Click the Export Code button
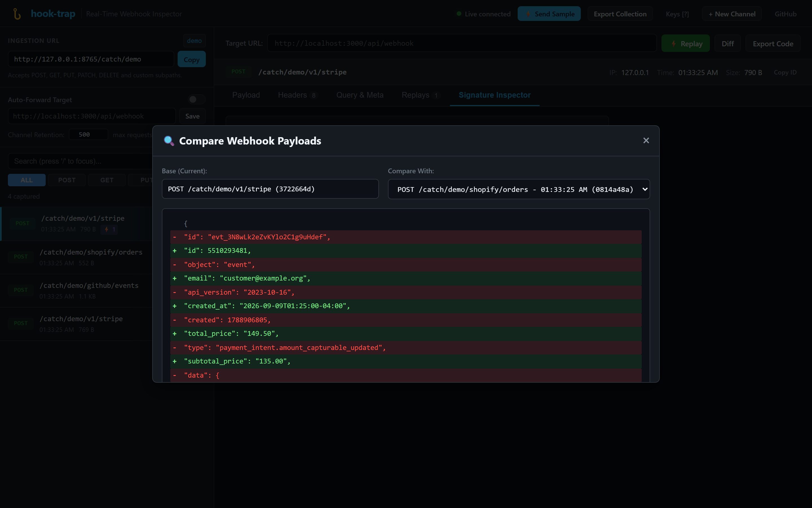The height and width of the screenshot is (508, 812). click(773, 43)
